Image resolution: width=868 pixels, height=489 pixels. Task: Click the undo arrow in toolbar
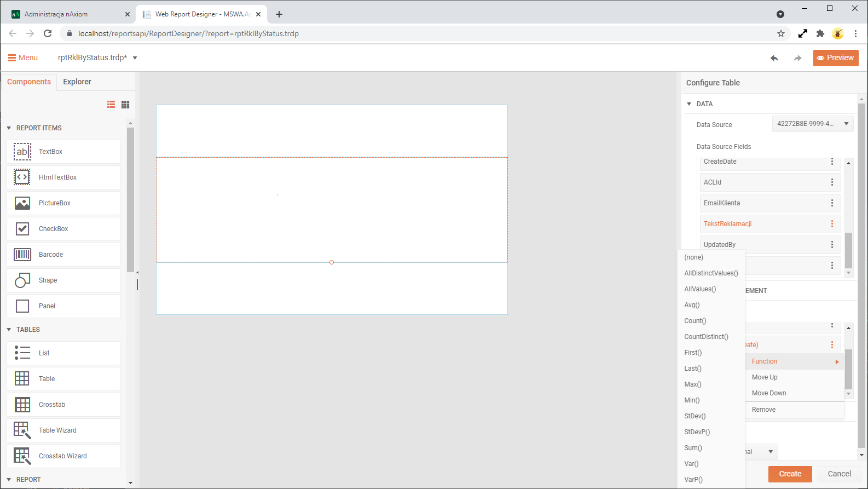pos(774,58)
